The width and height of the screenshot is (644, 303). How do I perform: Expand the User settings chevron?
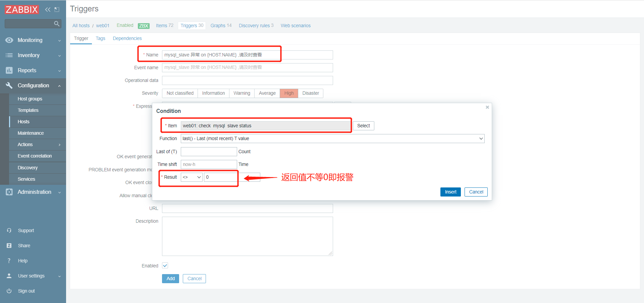pyautogui.click(x=59, y=276)
